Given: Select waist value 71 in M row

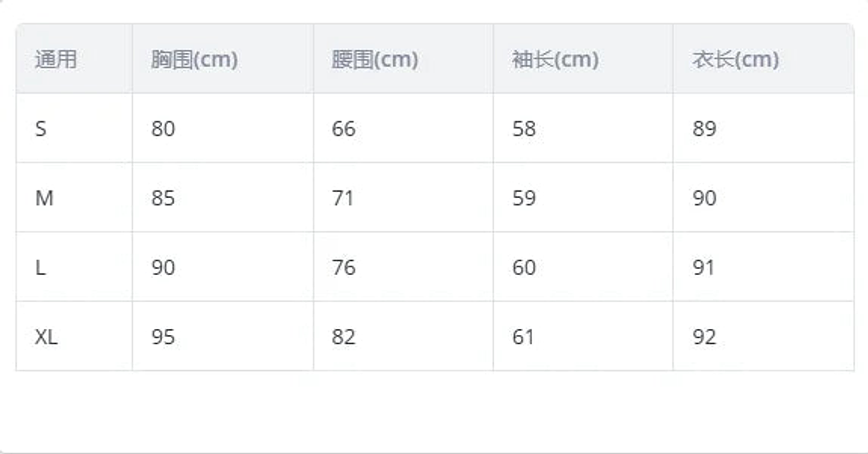Looking at the screenshot, I should point(343,198).
